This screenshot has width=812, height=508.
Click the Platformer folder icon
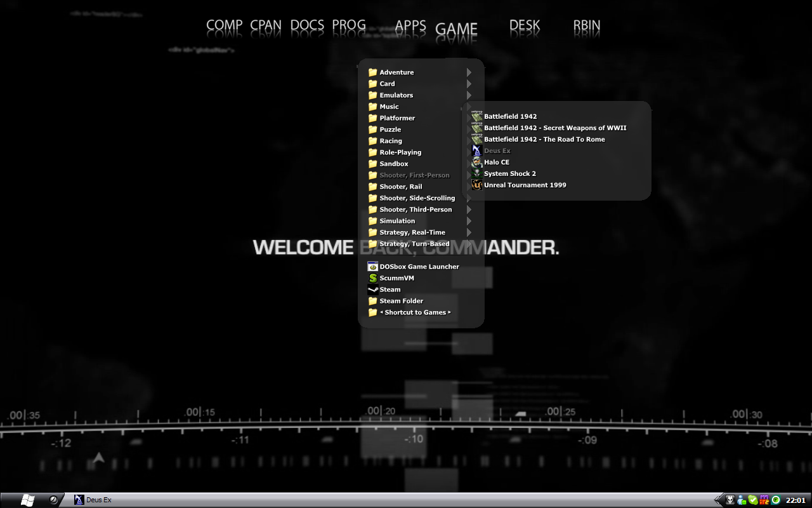click(x=373, y=118)
